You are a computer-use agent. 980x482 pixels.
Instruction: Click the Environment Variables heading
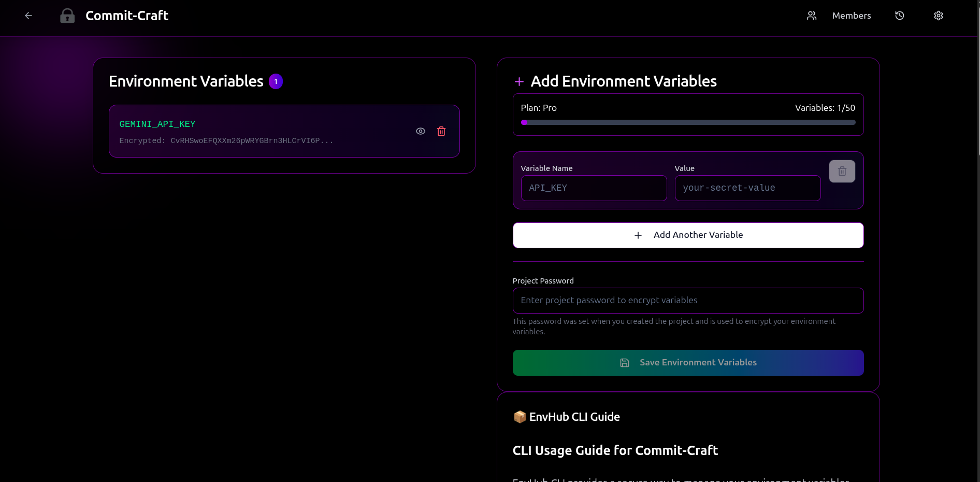(186, 81)
